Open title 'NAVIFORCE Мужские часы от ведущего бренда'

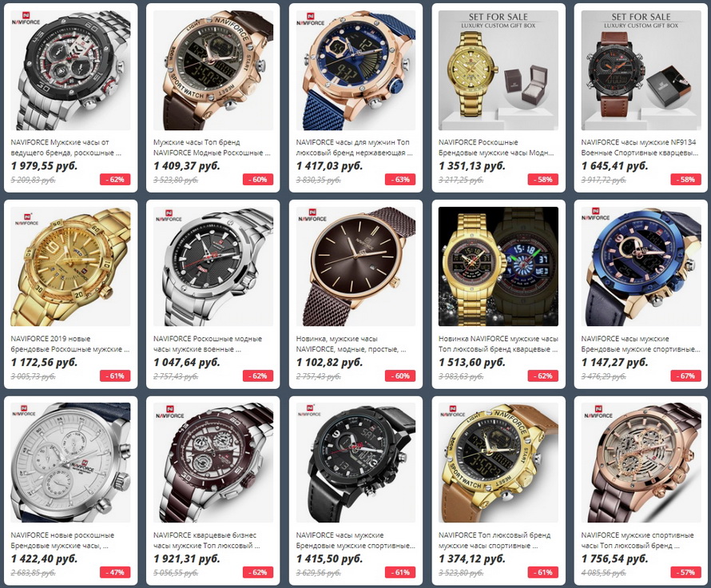(x=66, y=147)
